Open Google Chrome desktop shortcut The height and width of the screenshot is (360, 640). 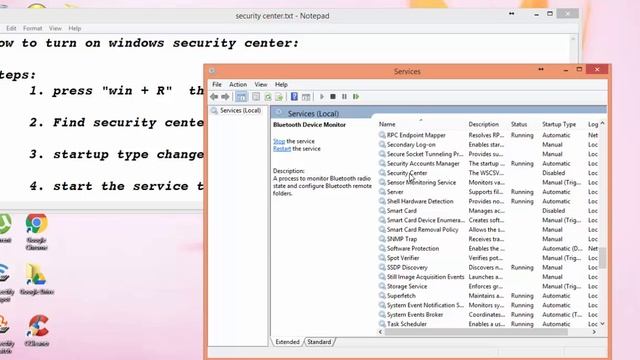pyautogui.click(x=36, y=231)
